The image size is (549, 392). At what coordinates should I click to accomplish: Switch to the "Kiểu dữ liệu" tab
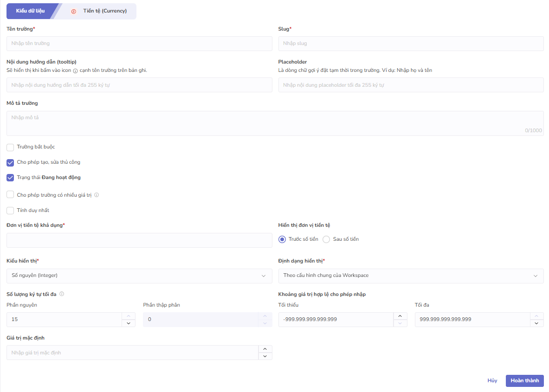pos(30,11)
